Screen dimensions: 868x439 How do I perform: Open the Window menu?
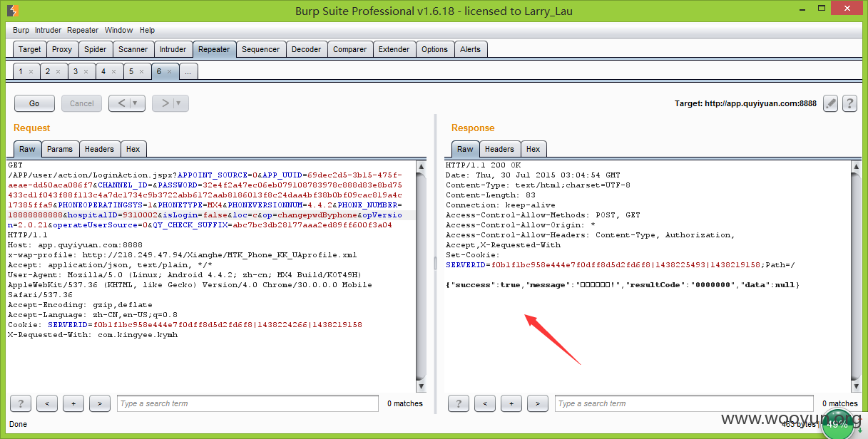(118, 30)
